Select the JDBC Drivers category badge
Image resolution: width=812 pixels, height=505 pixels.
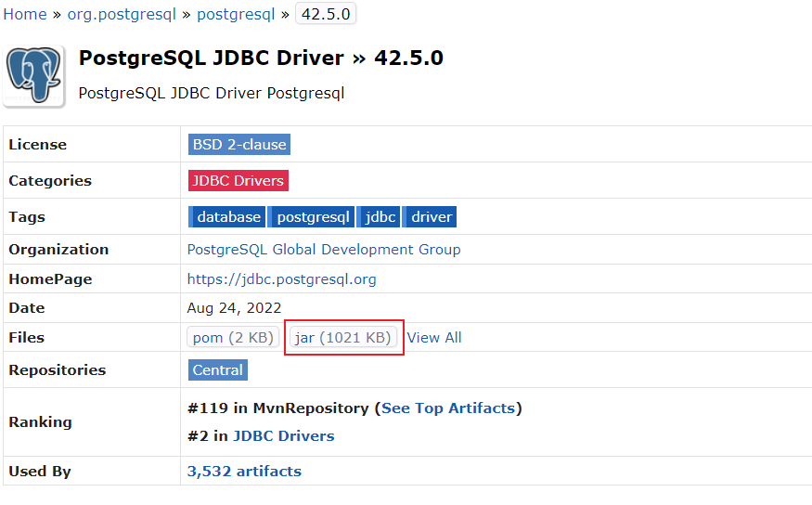click(x=238, y=181)
